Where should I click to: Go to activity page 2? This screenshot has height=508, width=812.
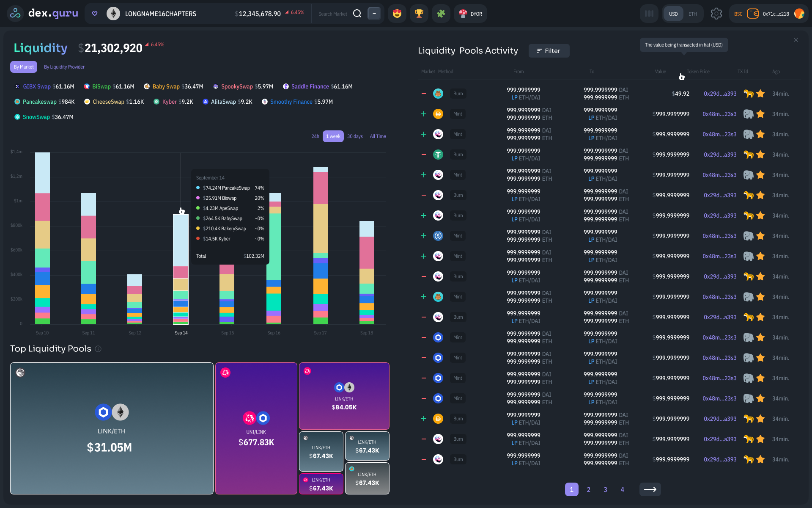(588, 489)
